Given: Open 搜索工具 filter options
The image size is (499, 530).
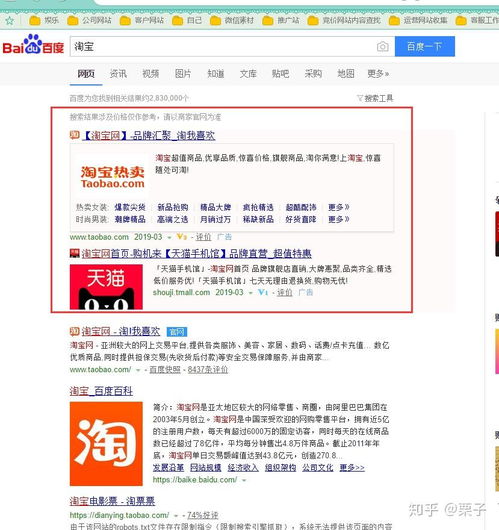Looking at the screenshot, I should pyautogui.click(x=375, y=98).
